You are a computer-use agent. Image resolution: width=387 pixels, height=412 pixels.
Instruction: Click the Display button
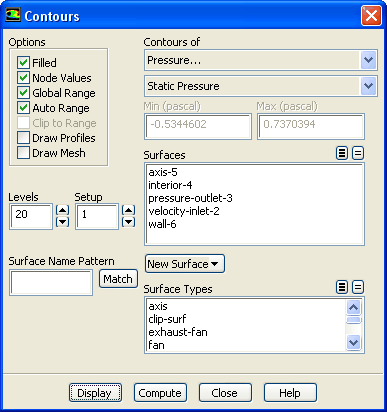(x=95, y=393)
